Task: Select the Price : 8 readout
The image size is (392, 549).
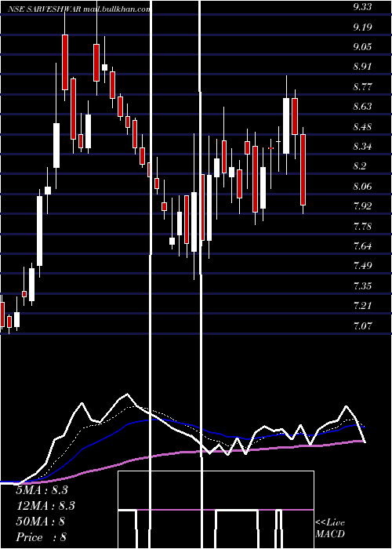Action: pos(41,537)
